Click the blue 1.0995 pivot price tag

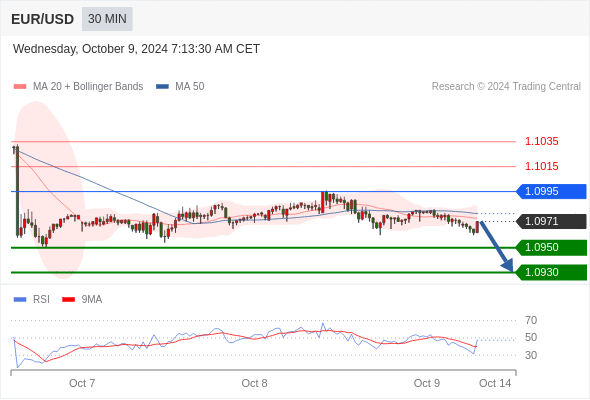pos(551,192)
